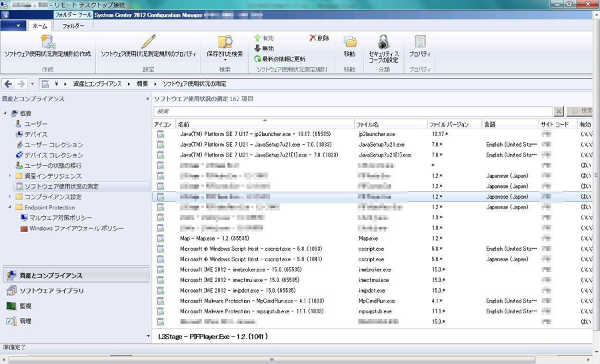
Task: Select ユーザーの状態の移行 in the tree
Action: point(53,165)
